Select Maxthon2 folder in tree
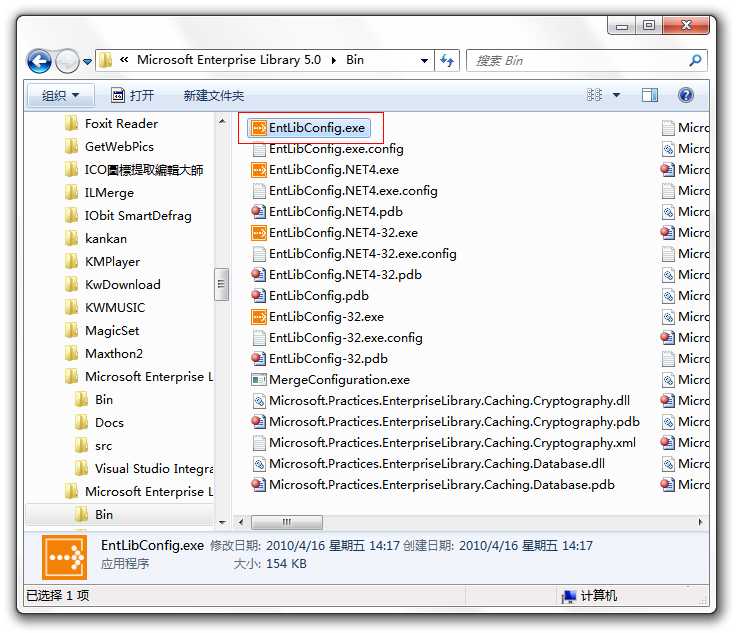The width and height of the screenshot is (744, 633). pos(103,354)
